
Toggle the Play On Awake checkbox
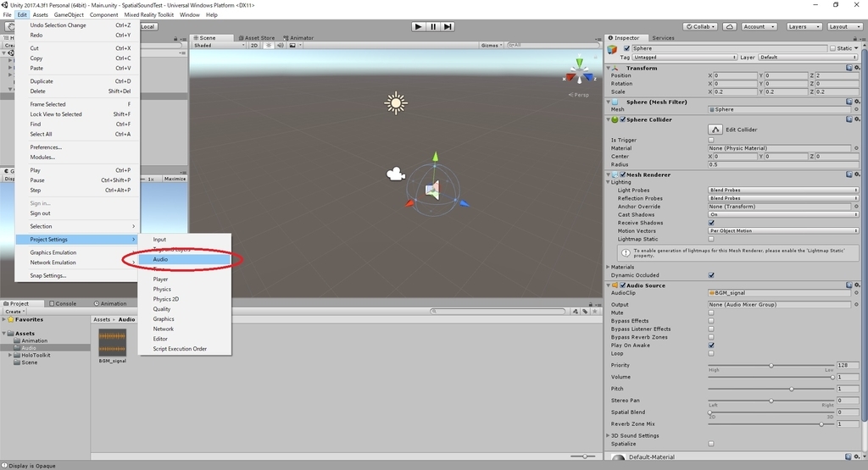point(711,346)
